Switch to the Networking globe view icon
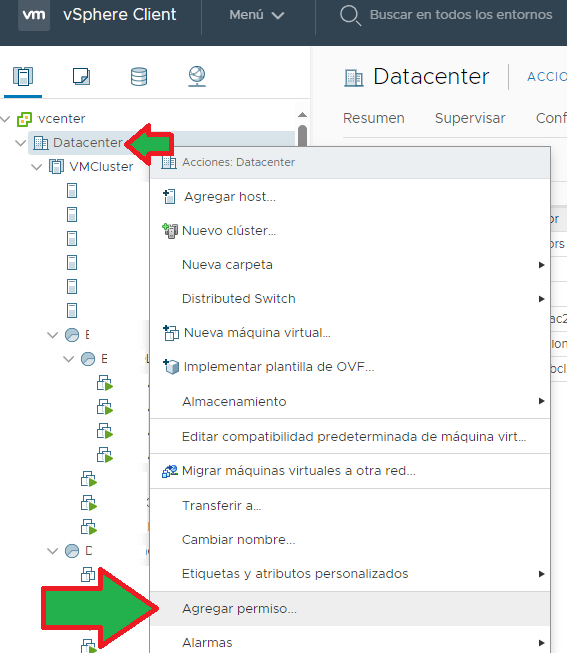Viewport: 567px width, 653px height. click(197, 77)
